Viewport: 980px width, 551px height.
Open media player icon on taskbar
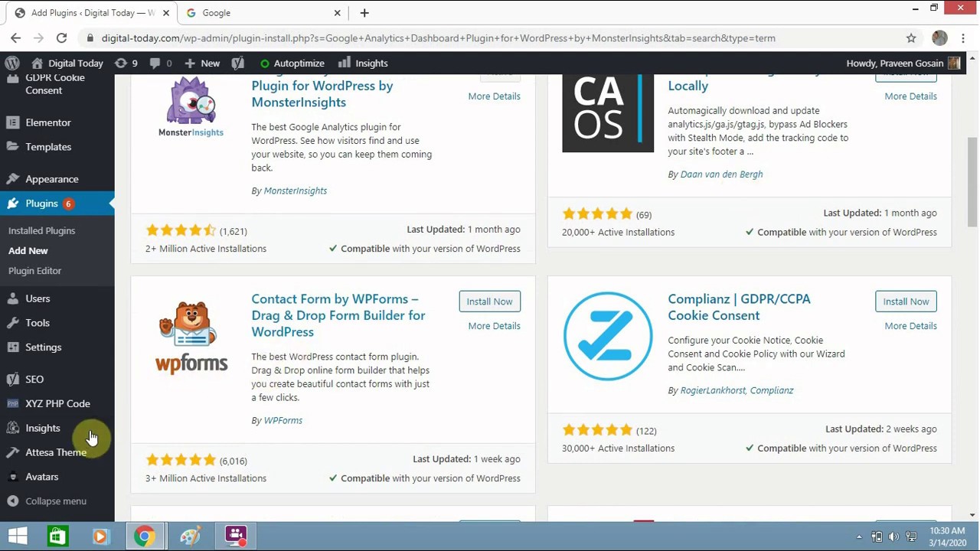coord(100,536)
